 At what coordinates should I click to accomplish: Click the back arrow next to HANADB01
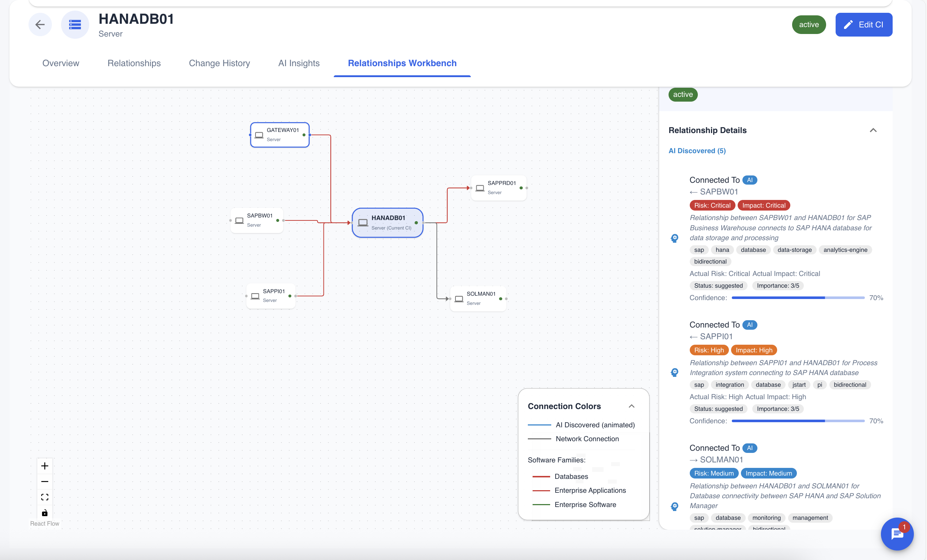click(40, 24)
